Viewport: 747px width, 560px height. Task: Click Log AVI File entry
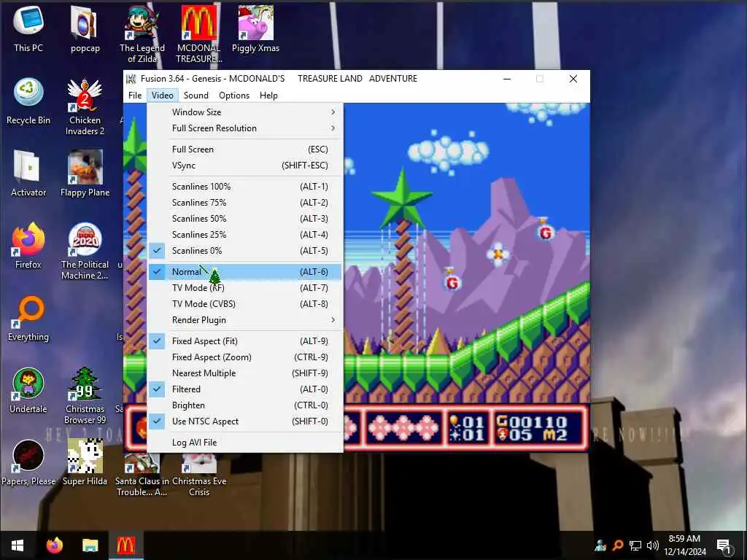[245, 443]
